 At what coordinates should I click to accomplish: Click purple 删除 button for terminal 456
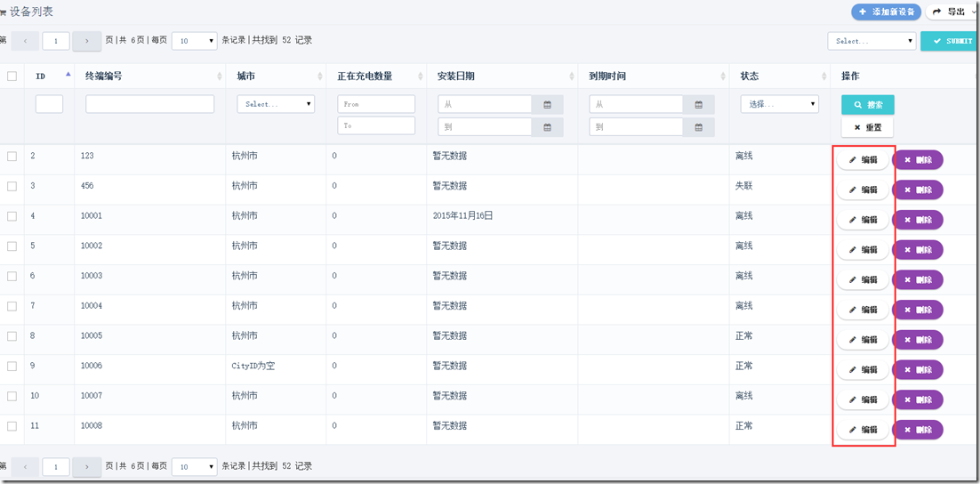coord(918,190)
